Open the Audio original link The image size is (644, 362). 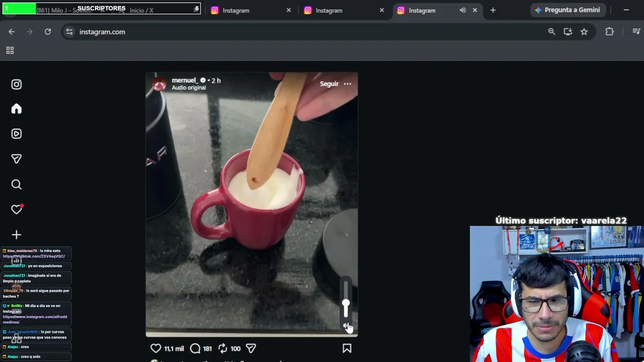click(189, 87)
